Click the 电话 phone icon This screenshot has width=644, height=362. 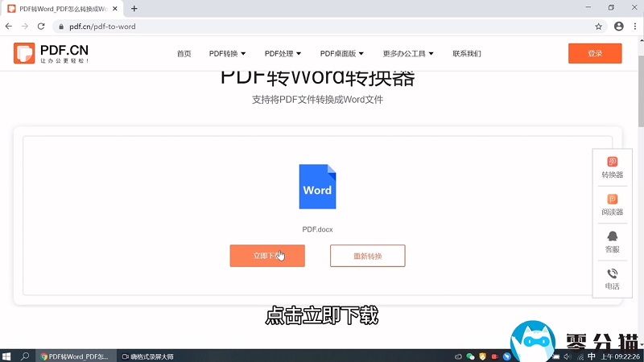click(x=612, y=274)
